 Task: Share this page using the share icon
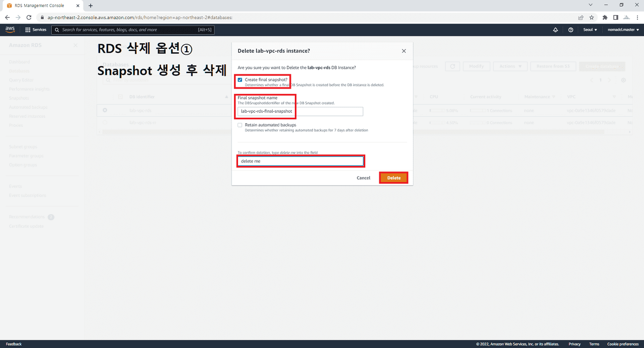coord(581,17)
